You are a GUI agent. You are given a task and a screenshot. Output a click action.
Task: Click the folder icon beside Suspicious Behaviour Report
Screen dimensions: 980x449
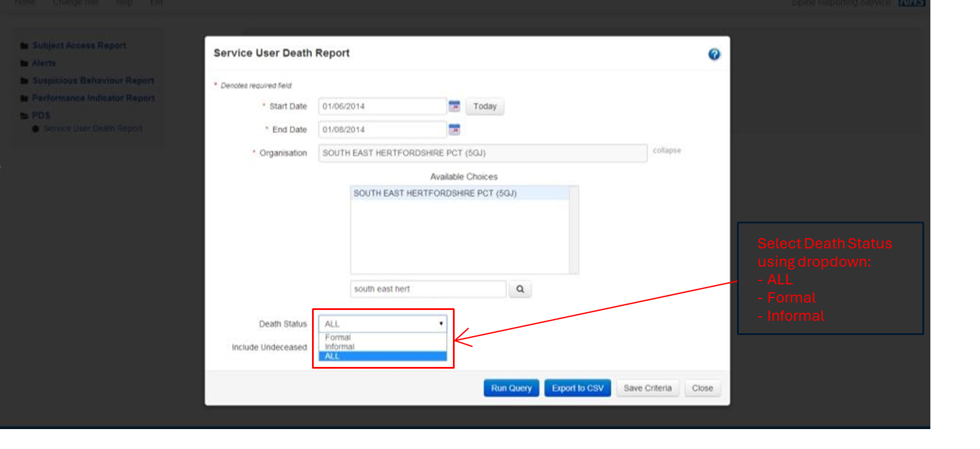(x=25, y=81)
